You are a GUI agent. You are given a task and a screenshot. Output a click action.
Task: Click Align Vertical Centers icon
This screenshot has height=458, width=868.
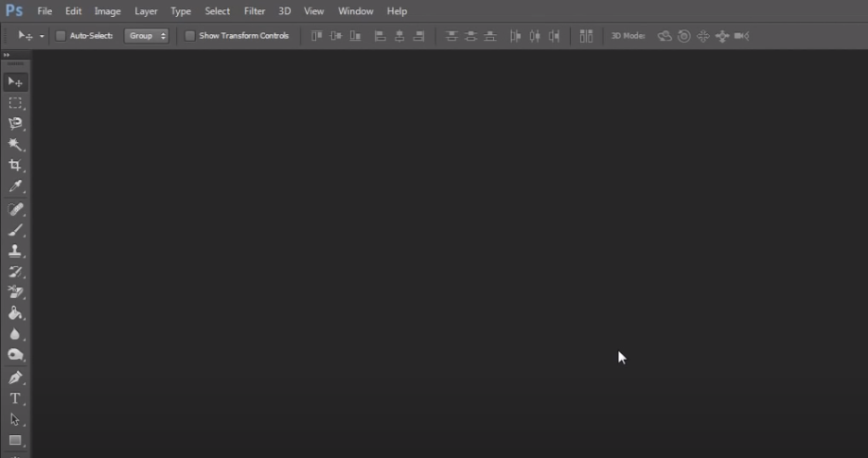pyautogui.click(x=336, y=36)
